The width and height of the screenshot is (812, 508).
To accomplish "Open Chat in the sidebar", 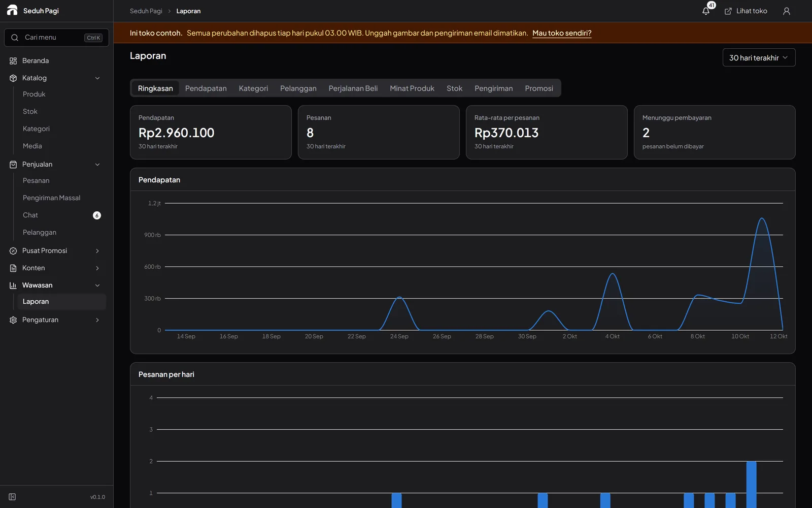I will click(x=61, y=215).
